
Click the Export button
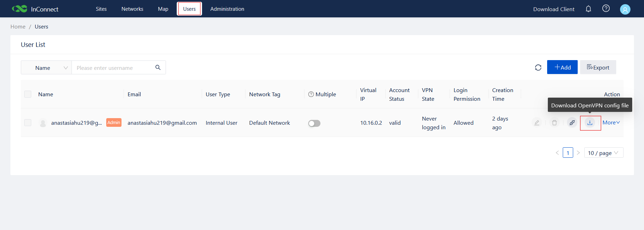(x=598, y=67)
